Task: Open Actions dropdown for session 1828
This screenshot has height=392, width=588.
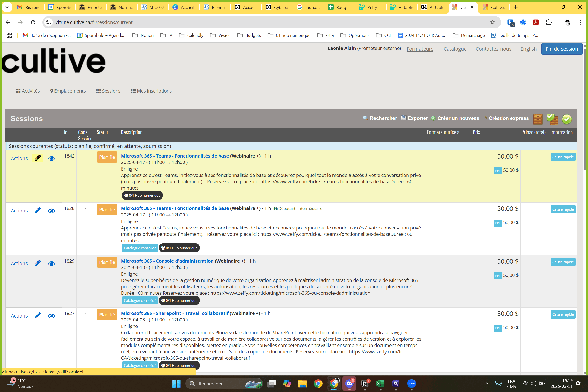Action: point(19,211)
